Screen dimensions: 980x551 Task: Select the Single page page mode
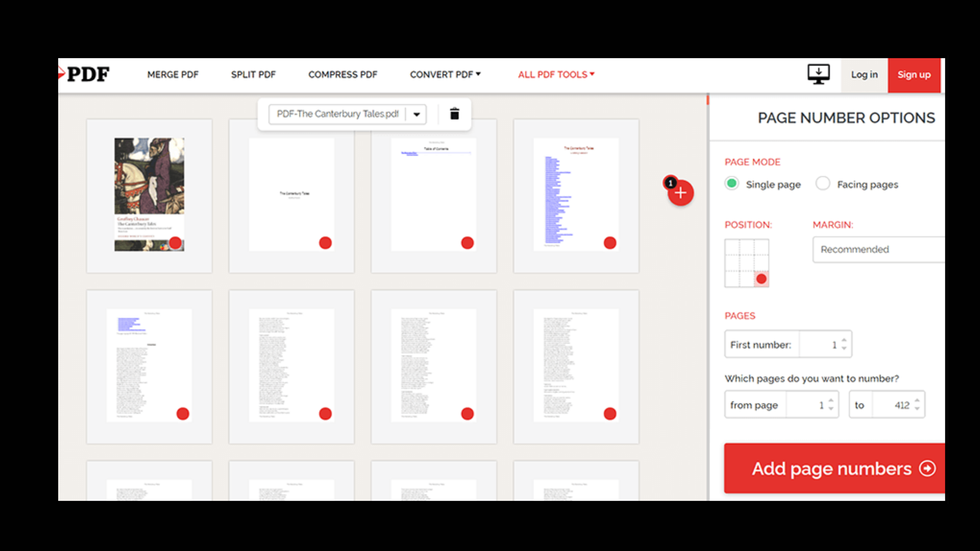pos(732,183)
